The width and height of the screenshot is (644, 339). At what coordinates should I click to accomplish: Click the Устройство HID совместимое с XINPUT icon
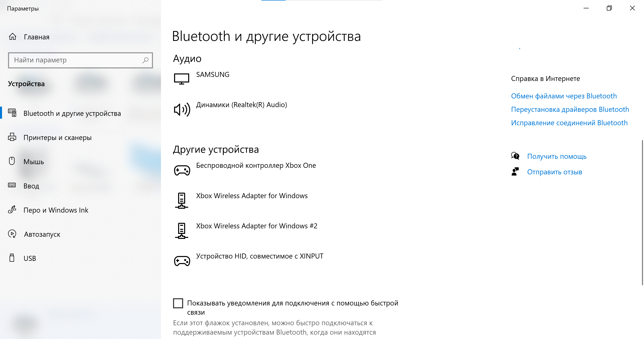click(182, 260)
